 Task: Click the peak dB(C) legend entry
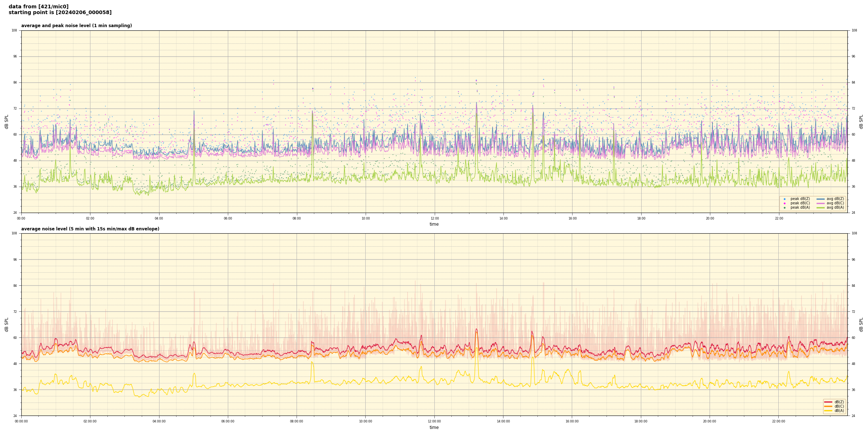tap(800, 203)
